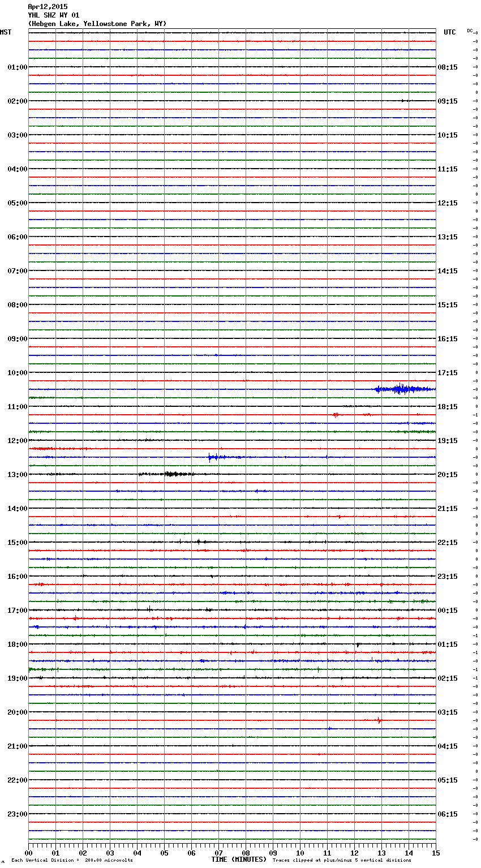Image resolution: width=481 pixels, height=868 pixels.
Task: Select the 03:00 MST time label
Action: [18, 135]
